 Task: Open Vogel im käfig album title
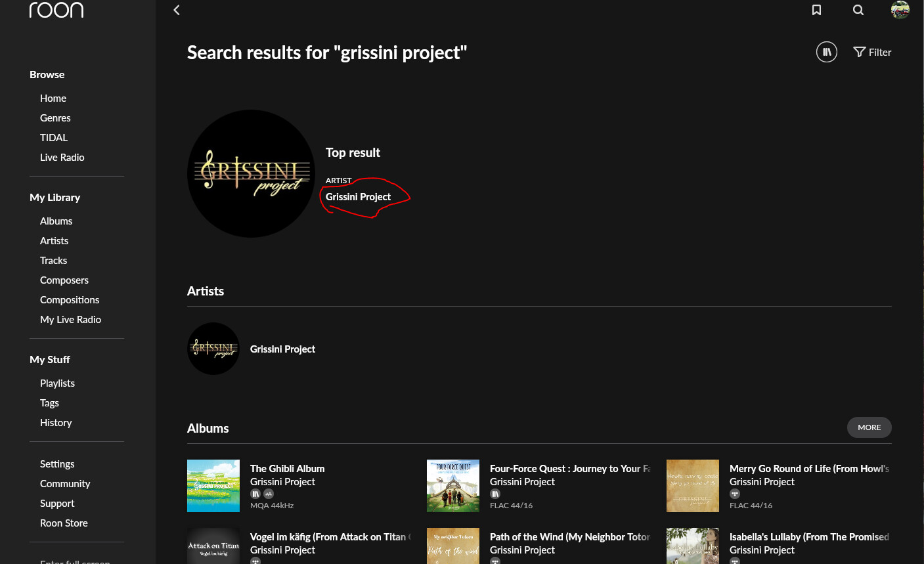point(330,537)
